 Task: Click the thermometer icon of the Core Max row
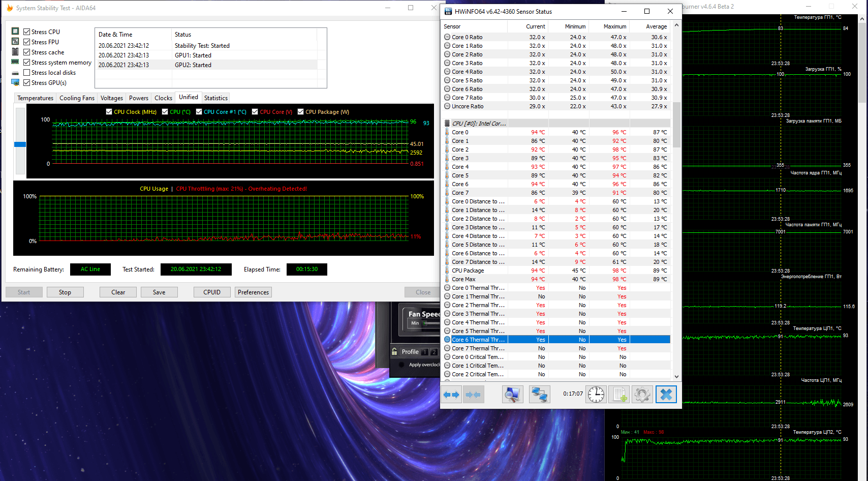[x=447, y=279]
